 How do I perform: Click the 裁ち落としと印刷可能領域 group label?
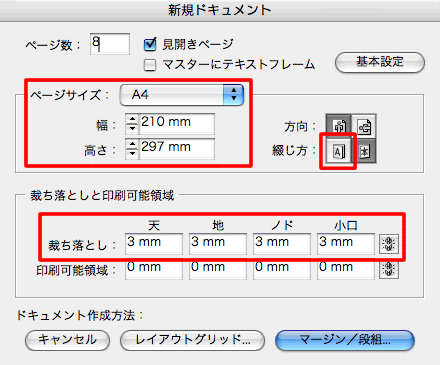click(102, 195)
